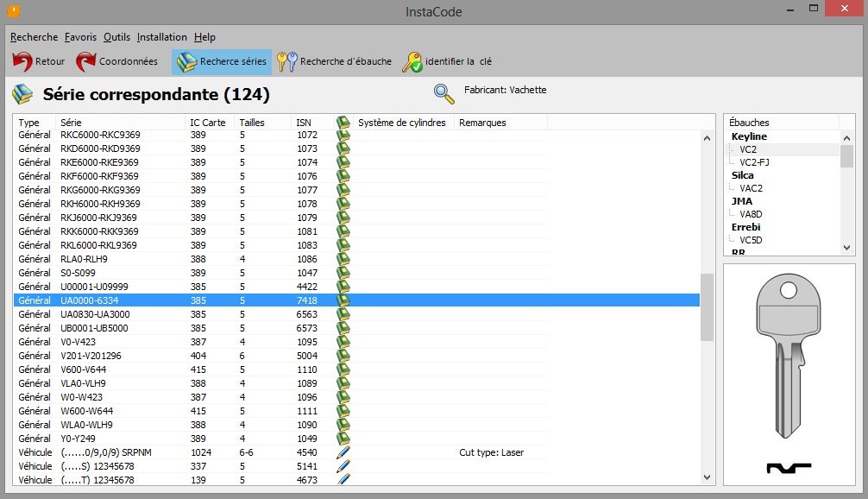Open book icon for RKG6000-RKG9369 row
The image size is (868, 499).
click(x=343, y=190)
